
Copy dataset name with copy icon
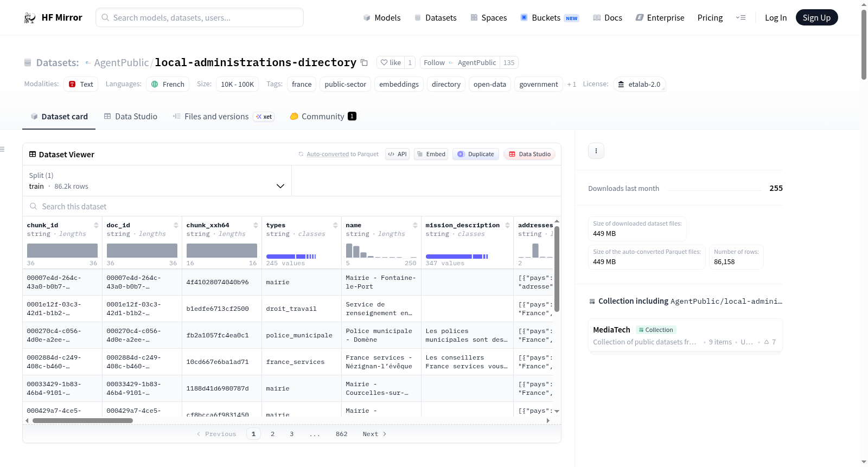coord(364,63)
